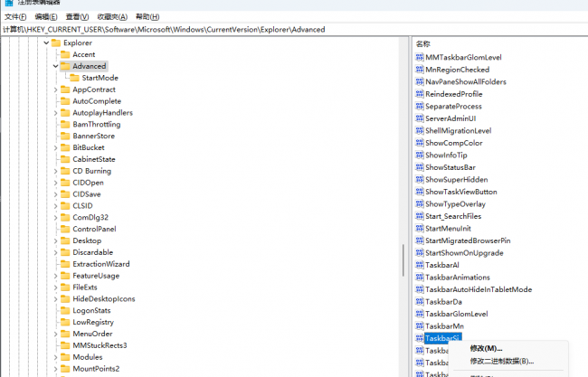Click the TaskbarAl value icon
This screenshot has height=377, width=588.
click(420, 265)
